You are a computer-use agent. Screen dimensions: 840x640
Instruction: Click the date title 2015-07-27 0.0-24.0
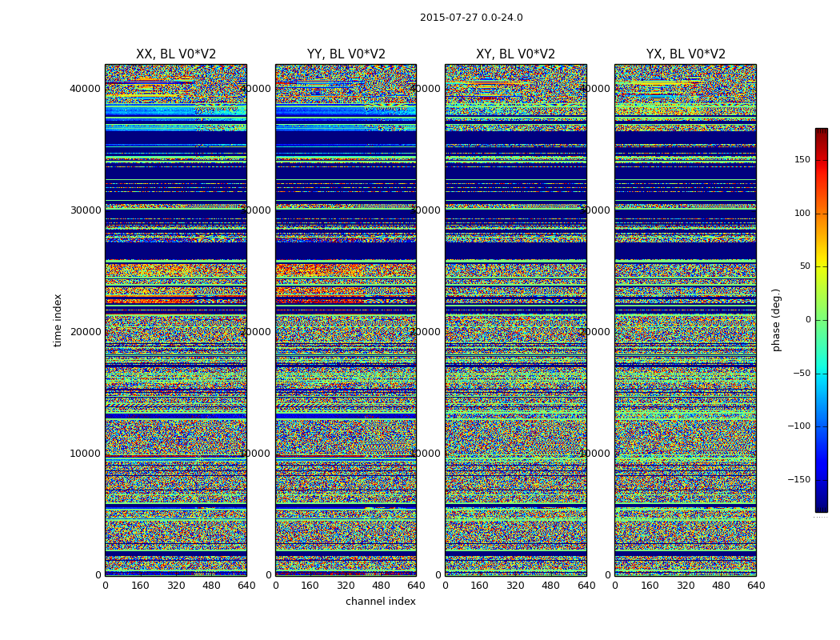pyautogui.click(x=471, y=17)
